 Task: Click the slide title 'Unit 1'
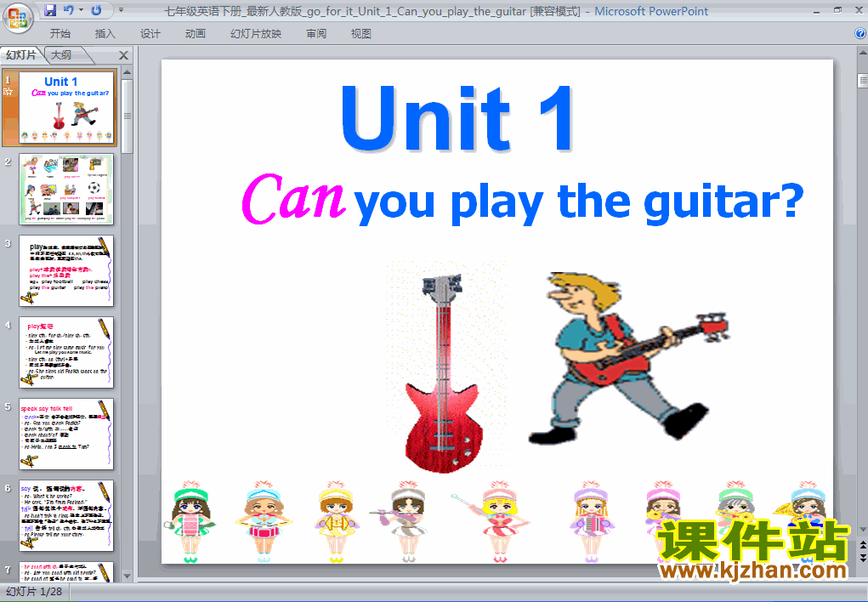click(457, 118)
